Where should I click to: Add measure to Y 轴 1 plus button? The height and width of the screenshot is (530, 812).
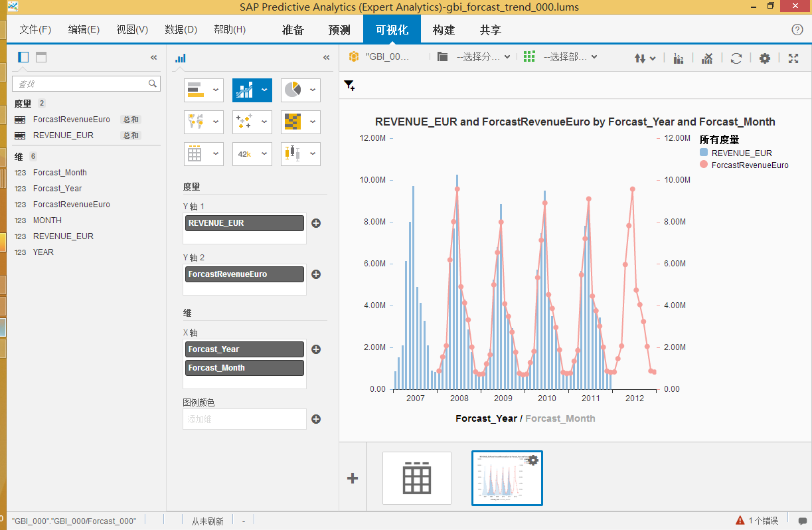click(316, 223)
